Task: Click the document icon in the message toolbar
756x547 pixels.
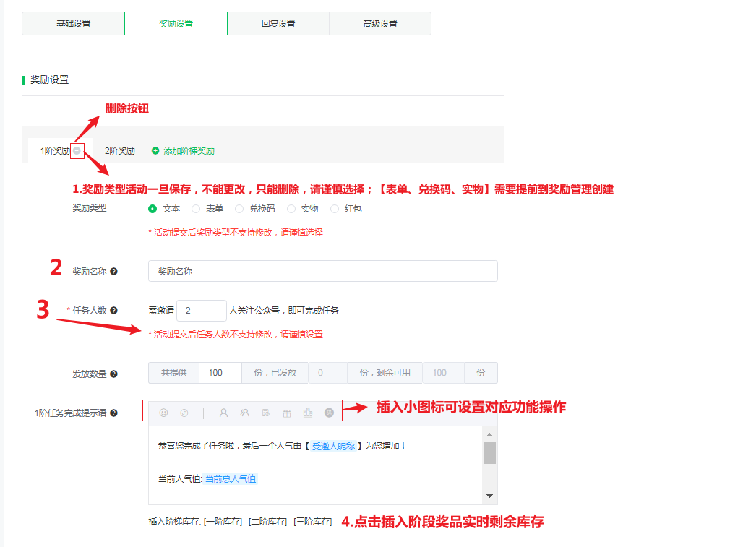Action: 267,412
